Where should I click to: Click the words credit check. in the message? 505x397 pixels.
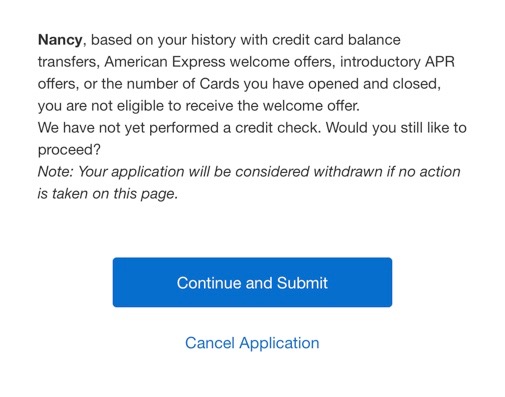click(x=278, y=128)
